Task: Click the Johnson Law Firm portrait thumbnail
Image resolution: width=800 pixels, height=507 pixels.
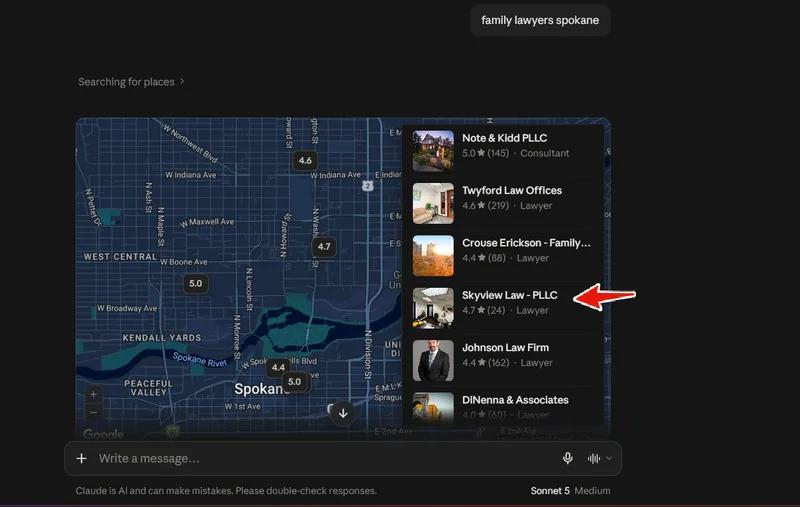Action: [x=433, y=361]
